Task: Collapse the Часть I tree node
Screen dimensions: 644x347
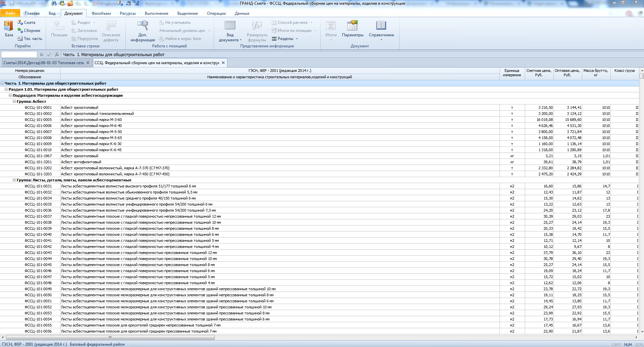Action: pyautogui.click(x=2, y=83)
